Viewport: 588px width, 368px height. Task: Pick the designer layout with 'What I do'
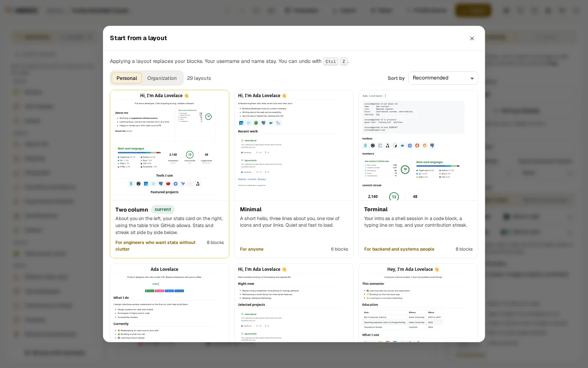coord(169,303)
